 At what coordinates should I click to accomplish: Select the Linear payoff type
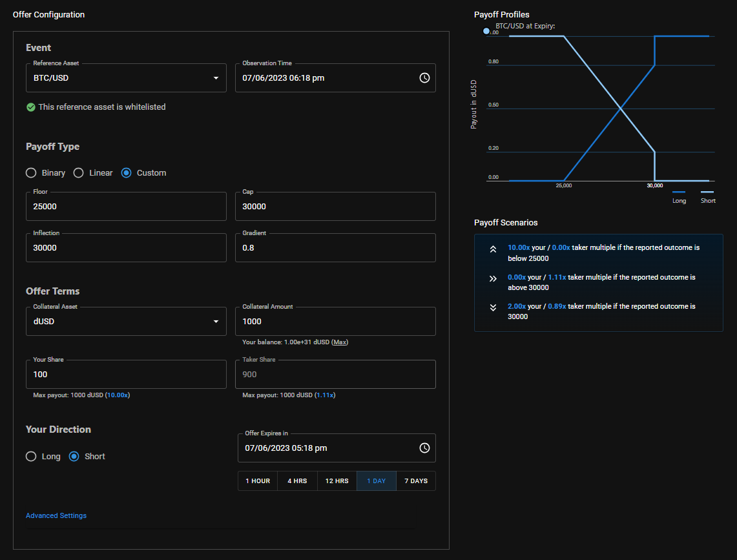click(79, 173)
